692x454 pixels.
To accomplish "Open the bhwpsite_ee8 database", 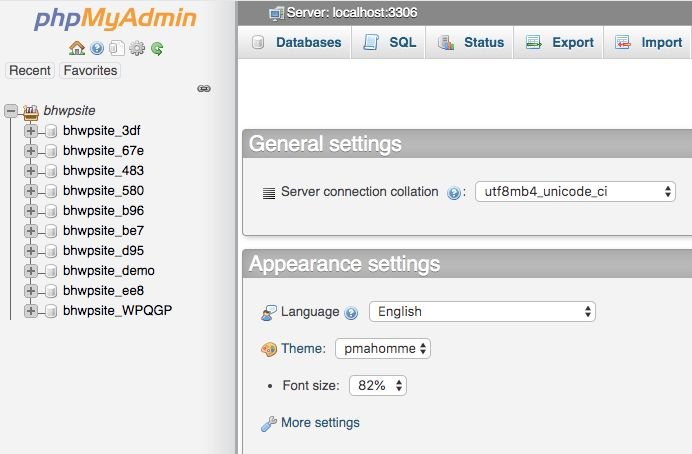I will [103, 290].
